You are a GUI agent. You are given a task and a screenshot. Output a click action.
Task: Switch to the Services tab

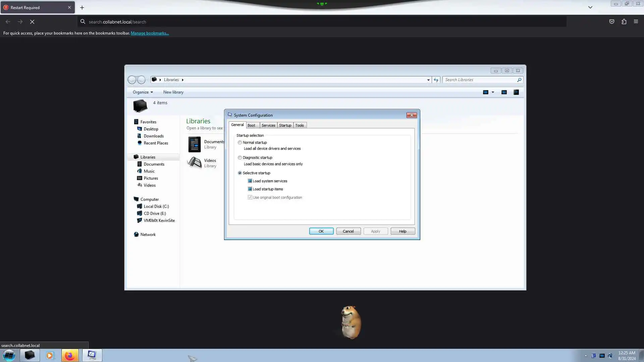pos(268,125)
